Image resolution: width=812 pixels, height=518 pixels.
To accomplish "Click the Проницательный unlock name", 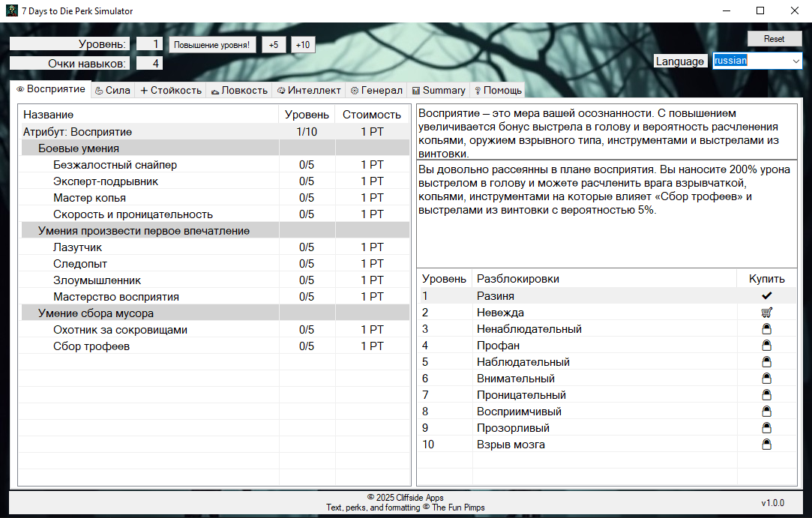I will [x=522, y=395].
